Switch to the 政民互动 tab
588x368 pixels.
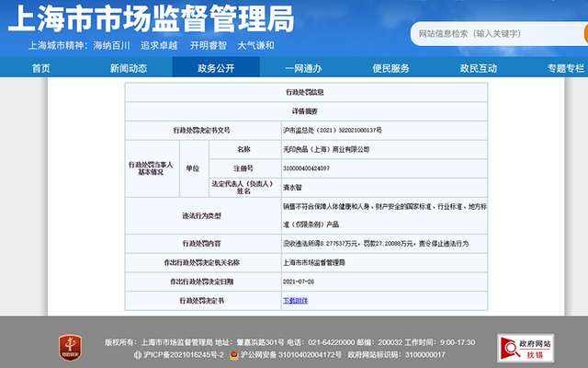[478, 68]
